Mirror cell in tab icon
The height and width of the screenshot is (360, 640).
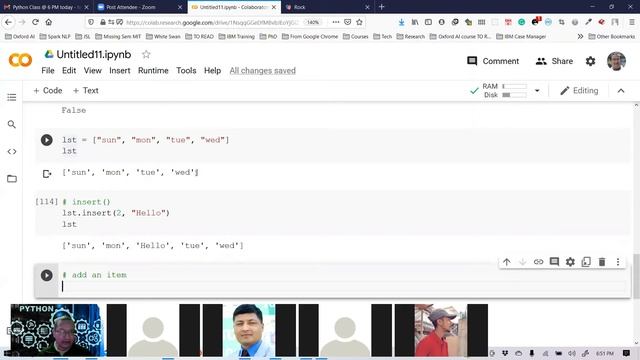pos(586,262)
